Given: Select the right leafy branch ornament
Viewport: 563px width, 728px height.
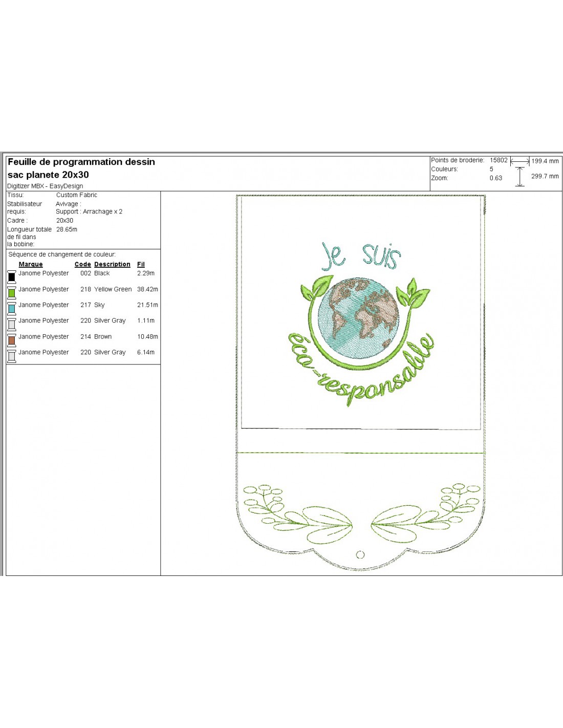Looking at the screenshot, I should click(426, 514).
